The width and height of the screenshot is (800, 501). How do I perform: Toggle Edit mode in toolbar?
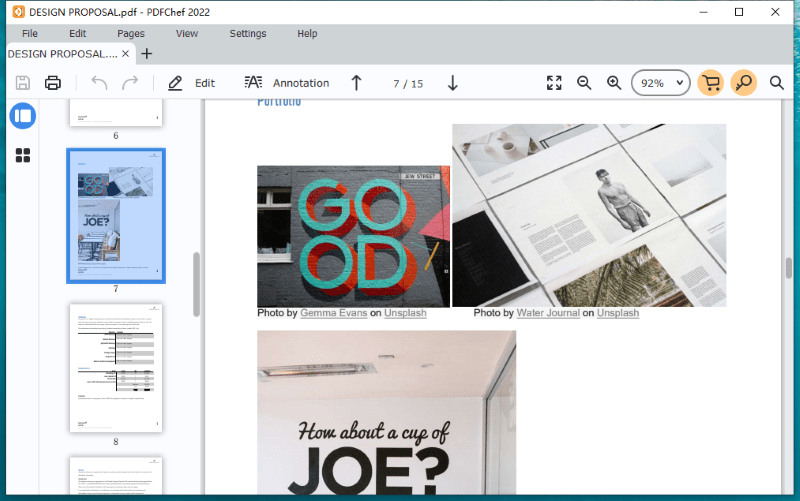(x=192, y=83)
